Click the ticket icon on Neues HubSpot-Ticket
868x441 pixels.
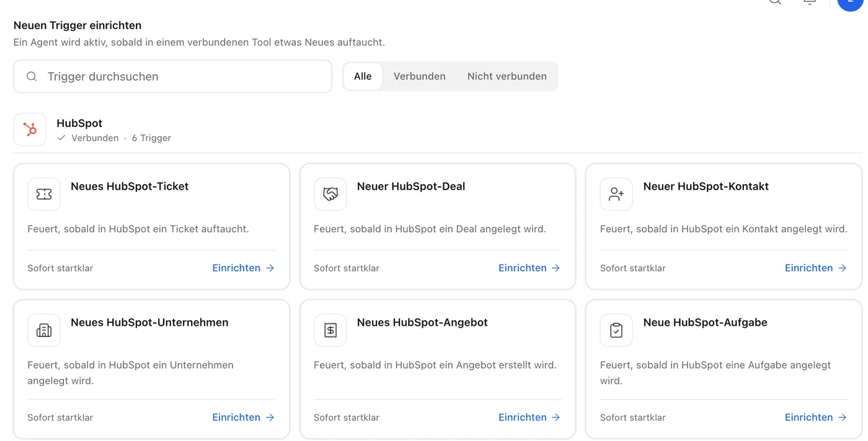tap(44, 194)
